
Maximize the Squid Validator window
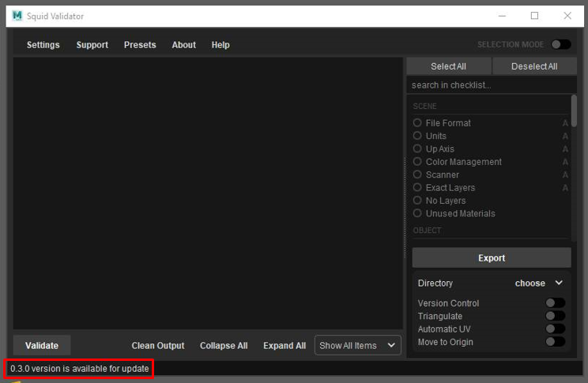pyautogui.click(x=534, y=16)
